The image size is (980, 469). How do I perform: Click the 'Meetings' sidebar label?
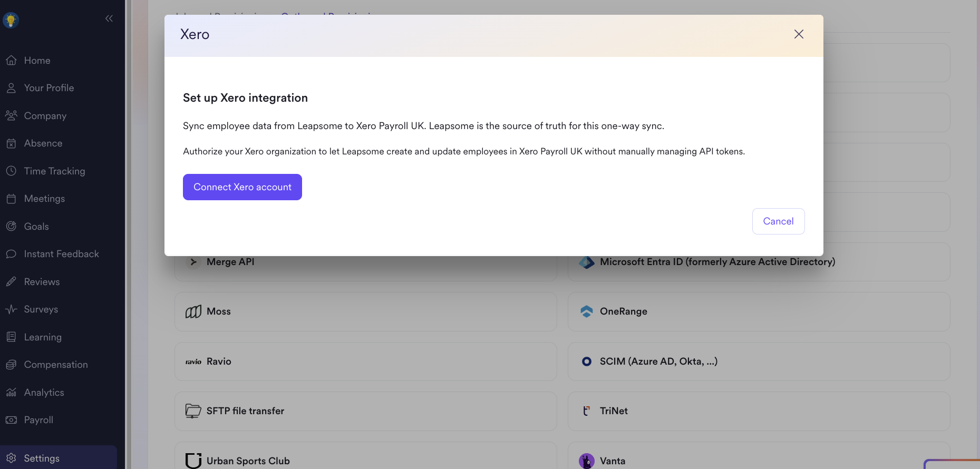pos(44,199)
